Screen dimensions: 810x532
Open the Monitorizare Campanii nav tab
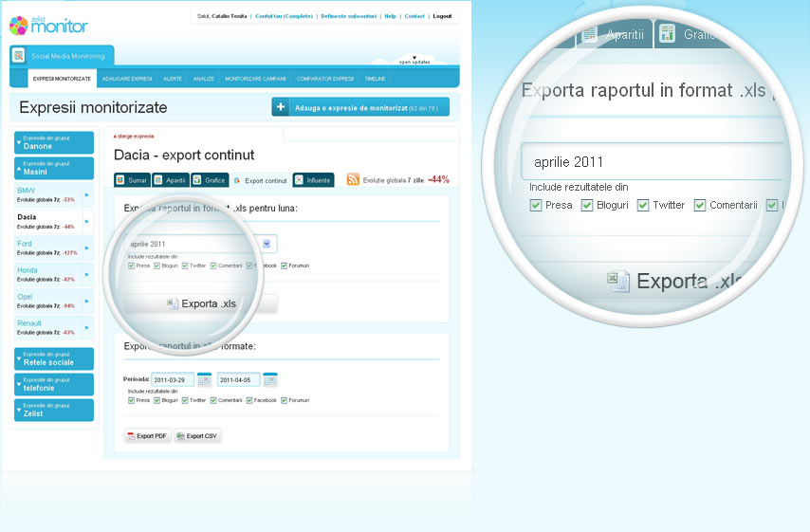[255, 79]
